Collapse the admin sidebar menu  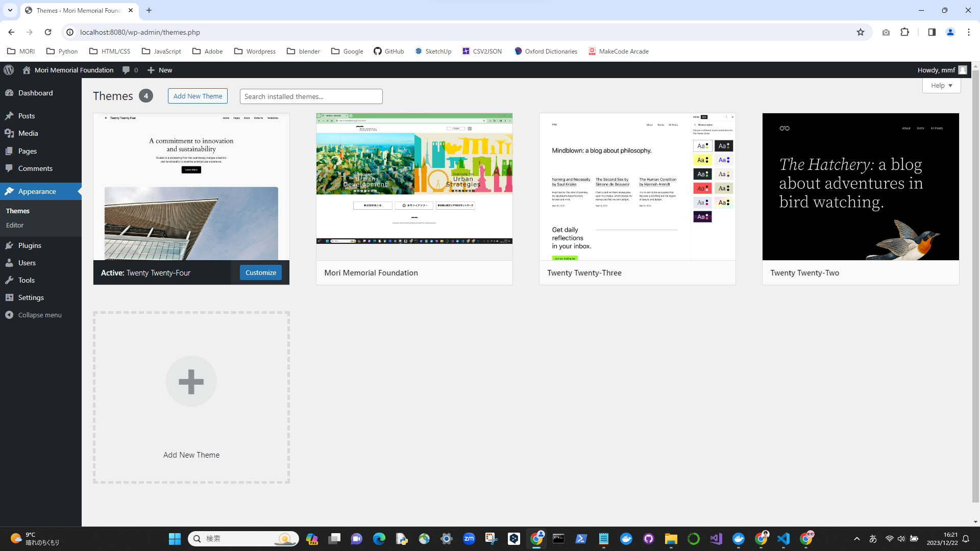tap(39, 315)
